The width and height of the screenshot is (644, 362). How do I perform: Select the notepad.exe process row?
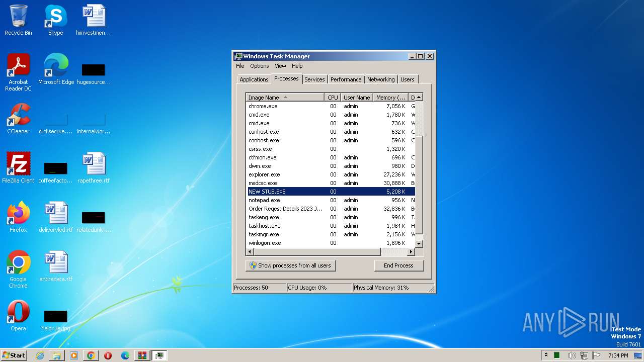coord(331,200)
